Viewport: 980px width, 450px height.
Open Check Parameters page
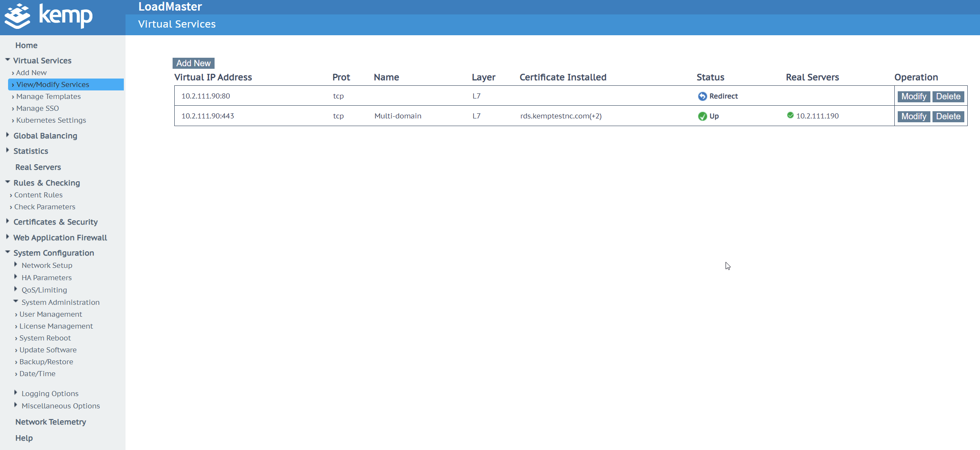(x=45, y=207)
